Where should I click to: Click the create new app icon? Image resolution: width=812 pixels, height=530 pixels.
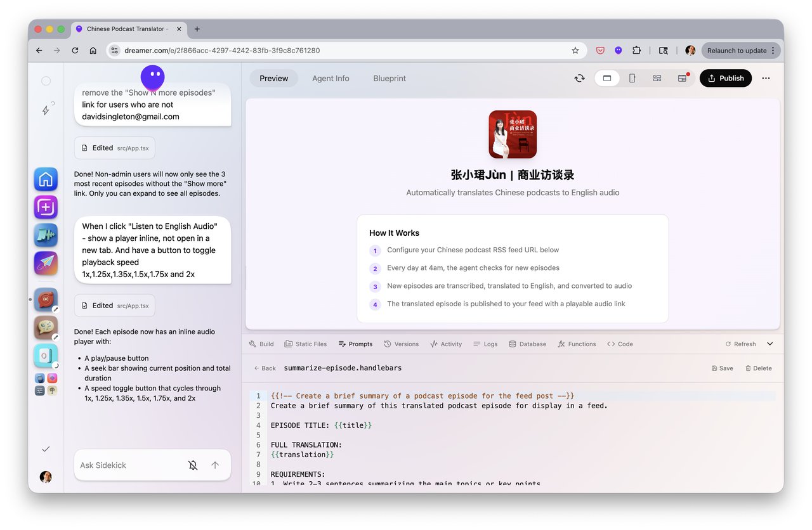tap(46, 207)
